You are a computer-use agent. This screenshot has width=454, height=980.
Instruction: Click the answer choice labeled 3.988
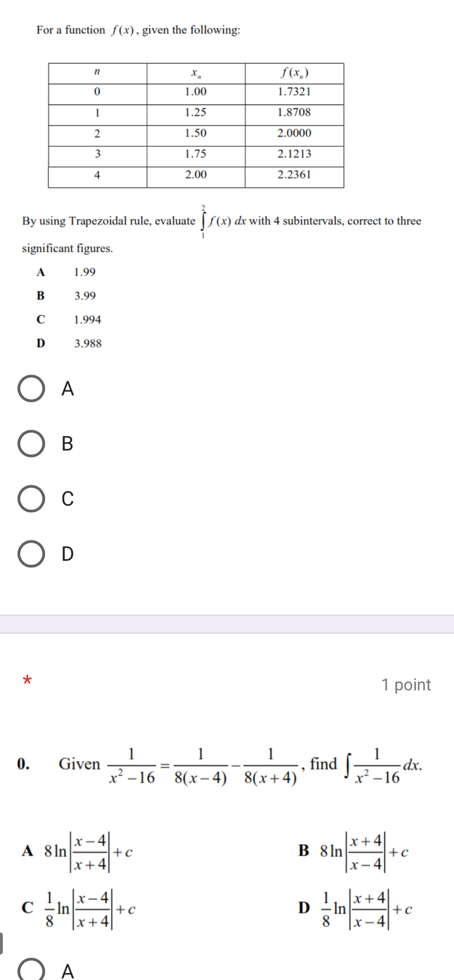(87, 343)
